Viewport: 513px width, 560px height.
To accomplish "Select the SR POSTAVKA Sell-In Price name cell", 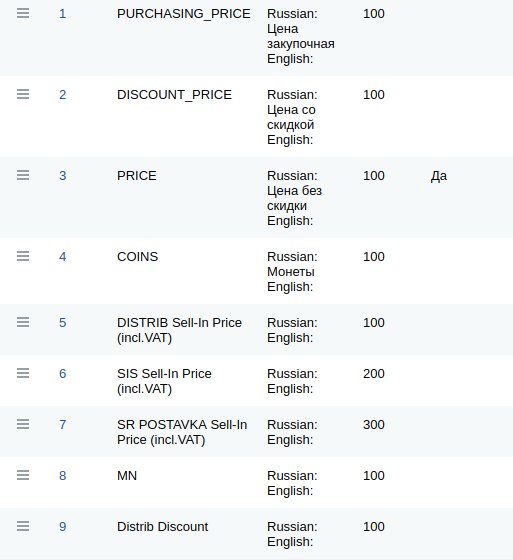I will [x=182, y=432].
